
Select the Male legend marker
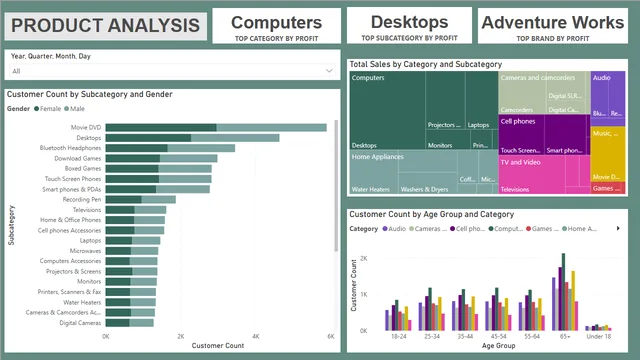[x=67, y=109]
